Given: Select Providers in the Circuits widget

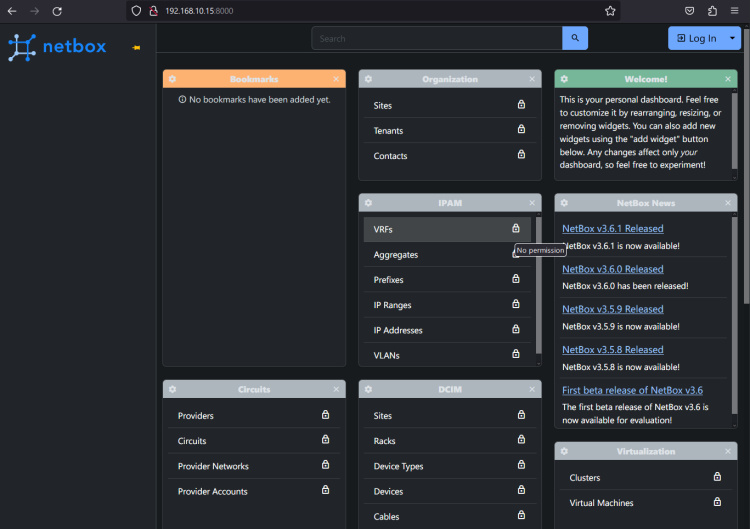Looking at the screenshot, I should click(x=196, y=416).
